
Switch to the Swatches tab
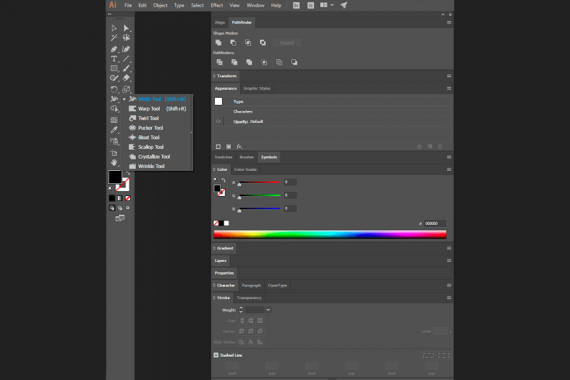223,157
